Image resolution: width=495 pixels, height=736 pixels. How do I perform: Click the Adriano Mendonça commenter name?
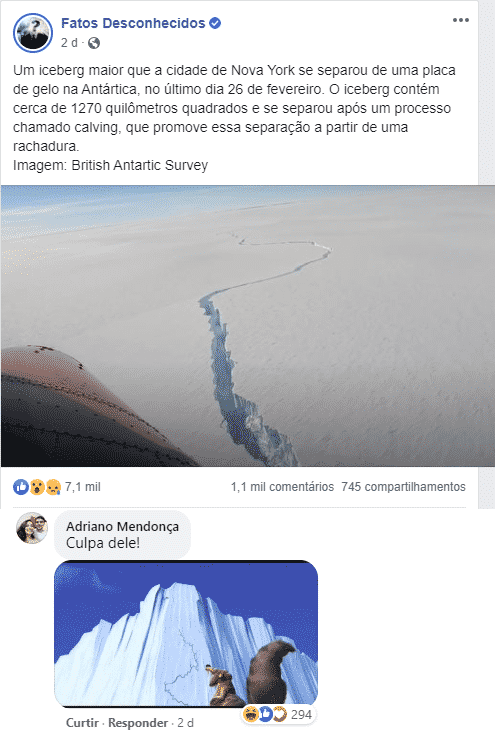click(122, 527)
